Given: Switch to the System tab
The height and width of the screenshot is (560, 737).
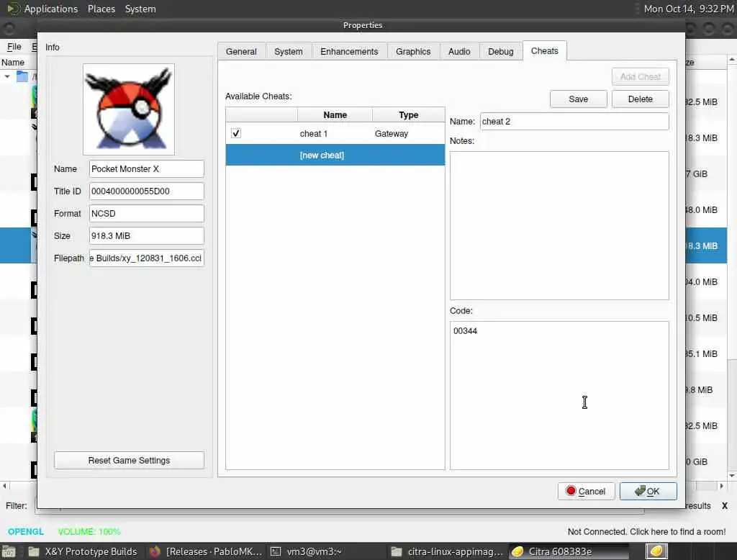Looking at the screenshot, I should point(288,51).
